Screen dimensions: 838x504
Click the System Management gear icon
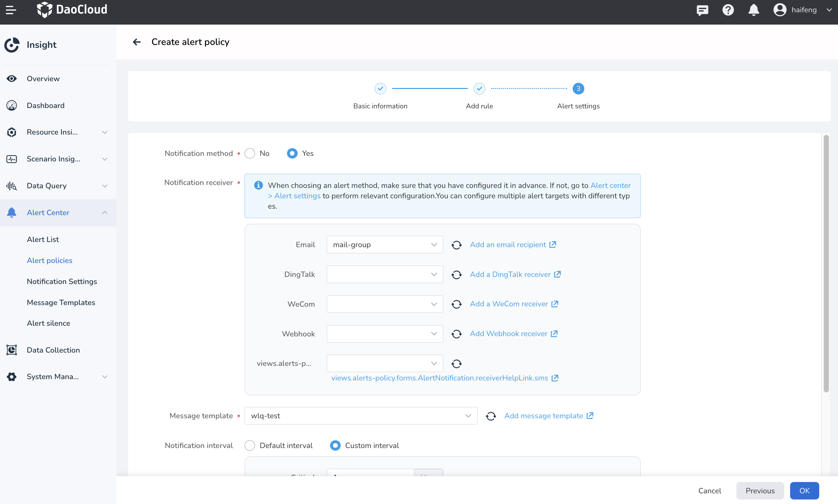click(12, 377)
